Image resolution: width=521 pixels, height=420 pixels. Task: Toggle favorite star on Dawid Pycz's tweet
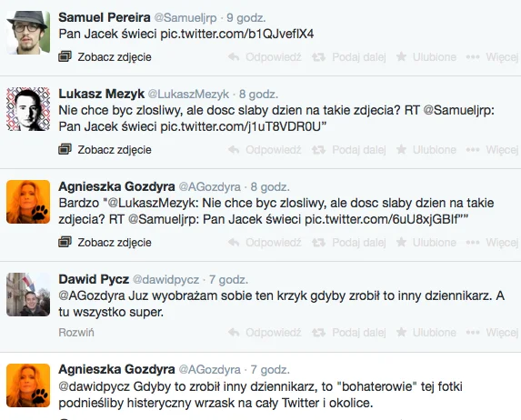[401, 332]
